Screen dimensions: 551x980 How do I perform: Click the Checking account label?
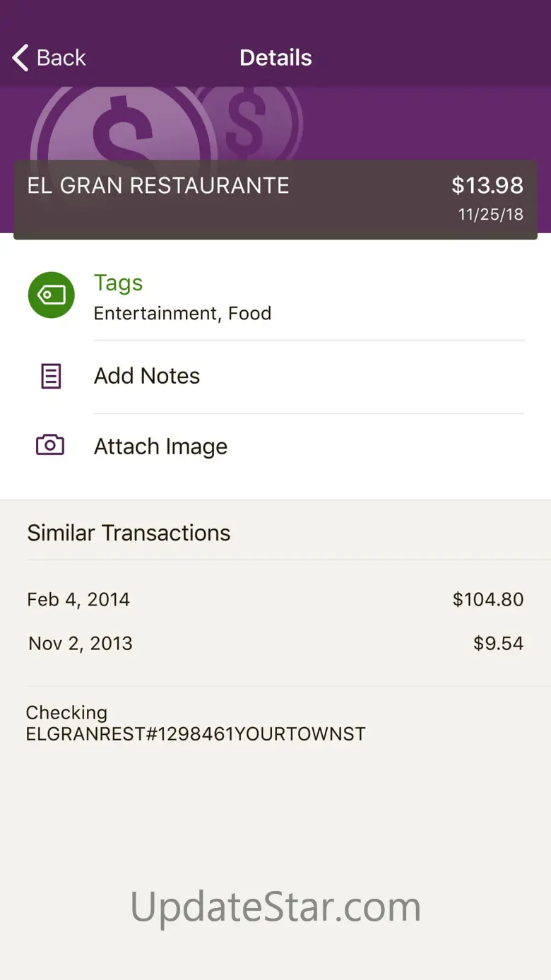point(66,712)
